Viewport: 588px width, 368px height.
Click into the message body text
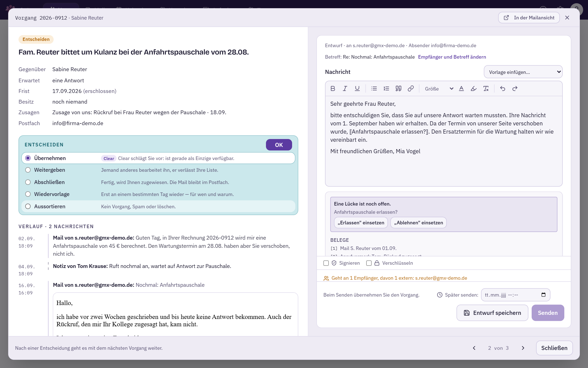tap(444, 141)
